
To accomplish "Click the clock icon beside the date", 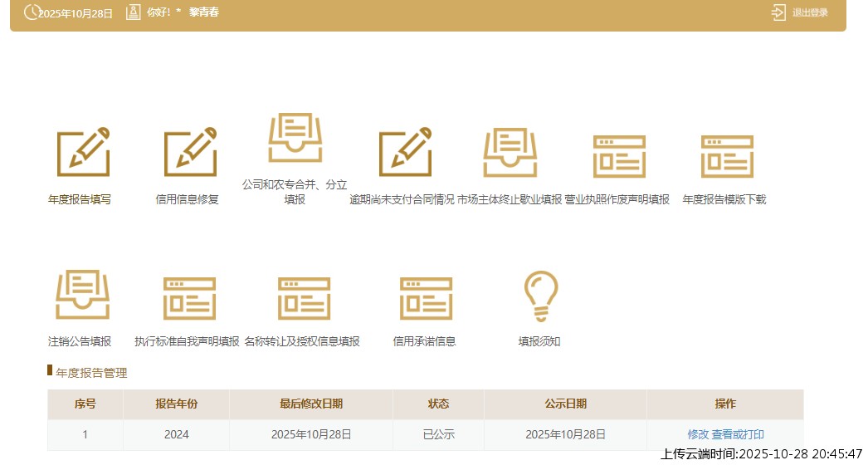I will point(32,12).
